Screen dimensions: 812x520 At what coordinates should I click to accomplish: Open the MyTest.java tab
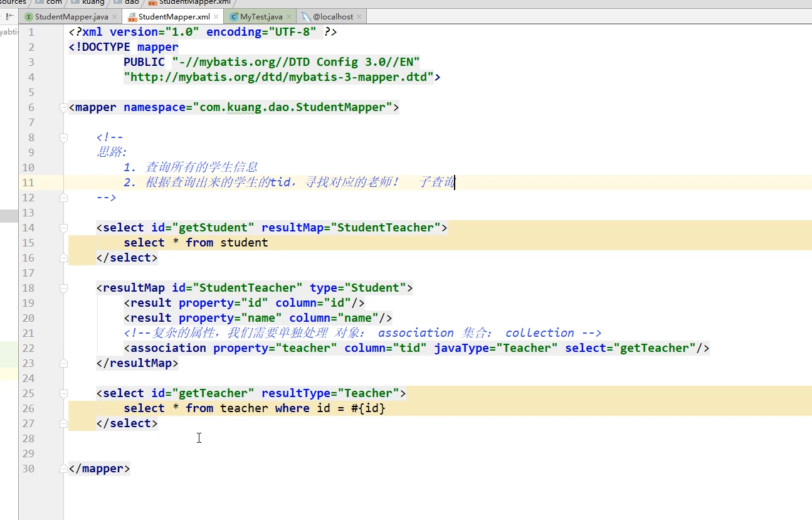pos(261,17)
